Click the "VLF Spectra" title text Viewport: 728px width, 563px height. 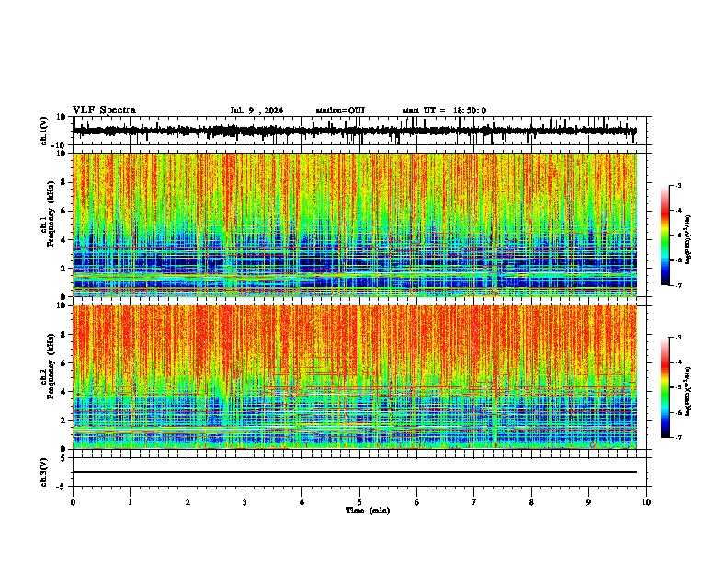point(104,110)
